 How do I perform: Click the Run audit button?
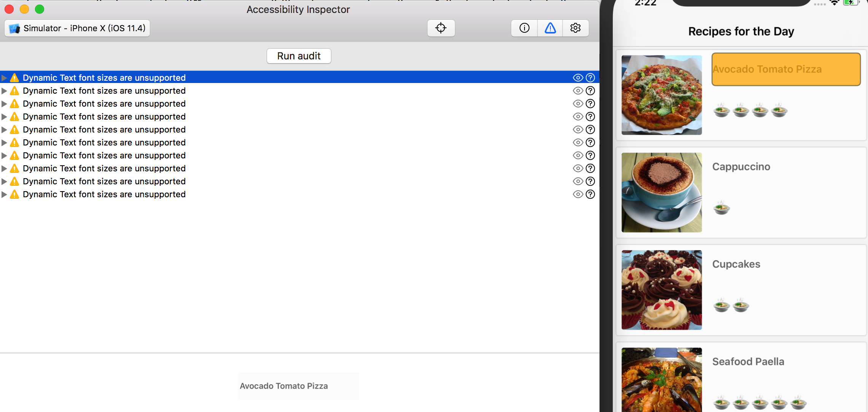pos(299,56)
